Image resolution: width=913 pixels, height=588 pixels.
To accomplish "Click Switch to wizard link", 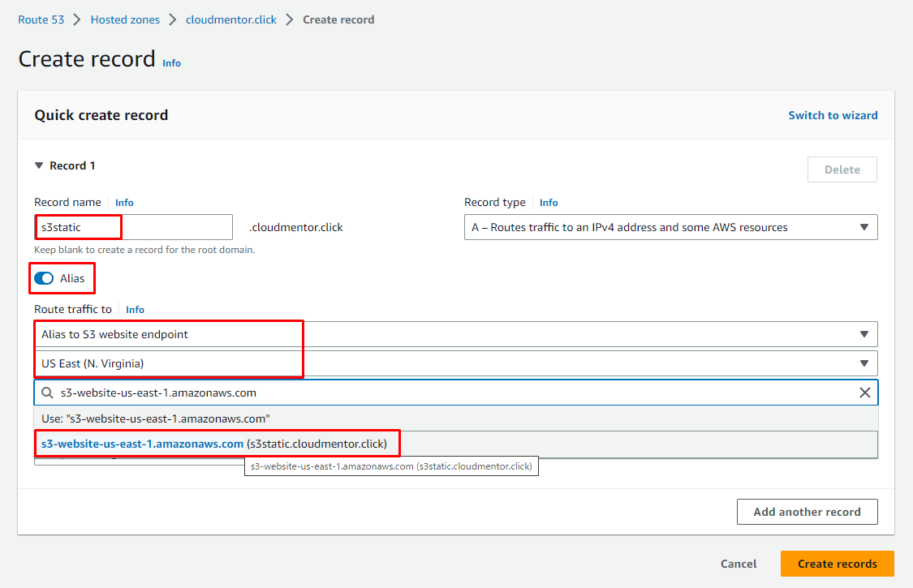I will pyautogui.click(x=833, y=115).
